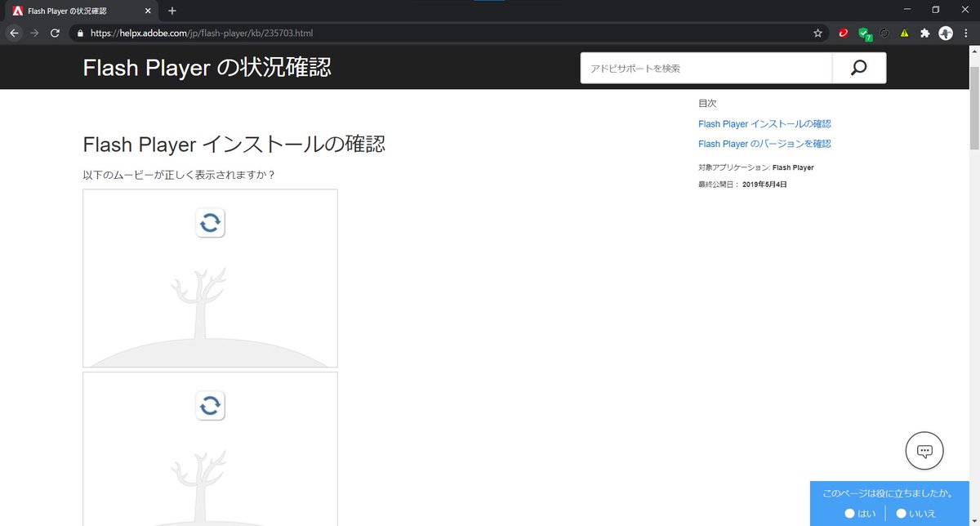This screenshot has height=526, width=980.
Task: Open the Extensions puzzle piece menu
Action: [924, 33]
